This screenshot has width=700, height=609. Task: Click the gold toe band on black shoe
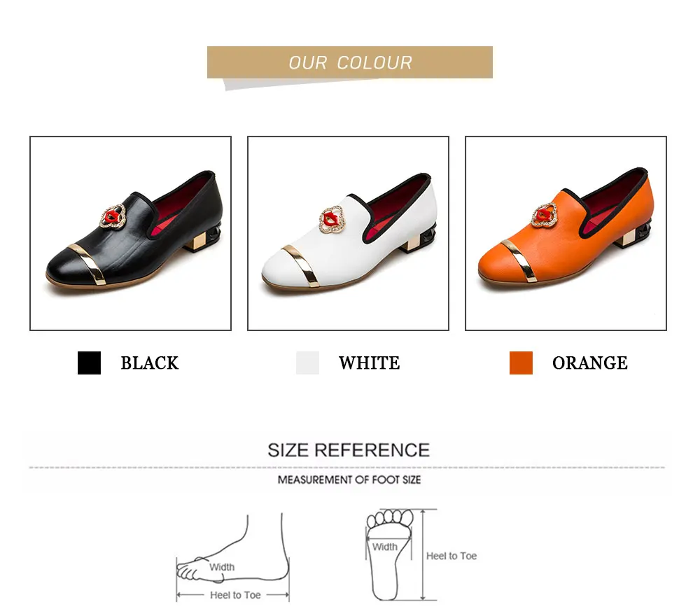click(87, 263)
